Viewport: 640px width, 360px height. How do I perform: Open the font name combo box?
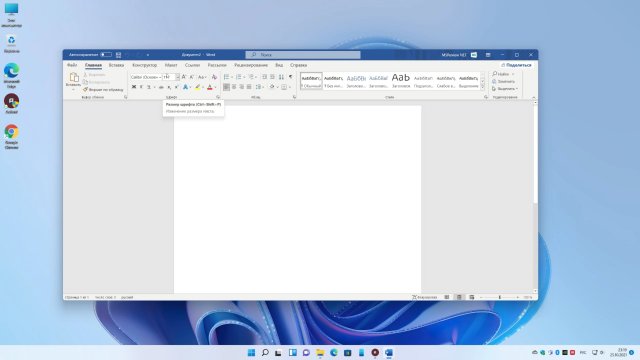[x=146, y=77]
